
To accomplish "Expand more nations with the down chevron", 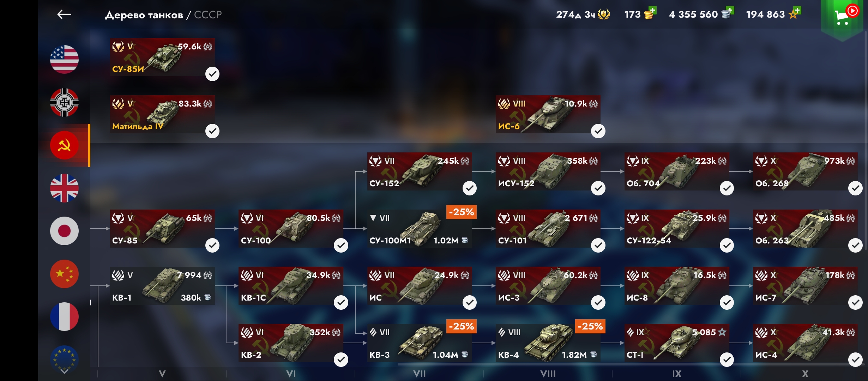I will [x=64, y=371].
